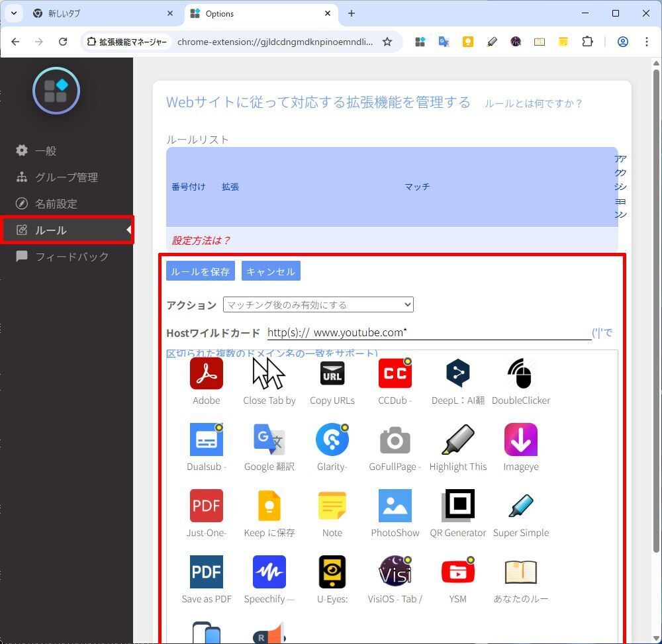662x644 pixels.
Task: Click the yellow sticky note toolbar icon
Action: point(563,42)
